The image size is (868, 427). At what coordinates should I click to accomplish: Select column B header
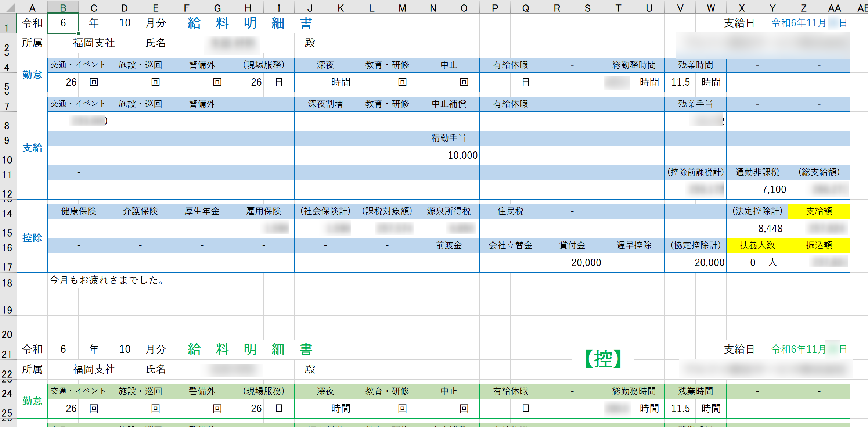[x=63, y=8]
